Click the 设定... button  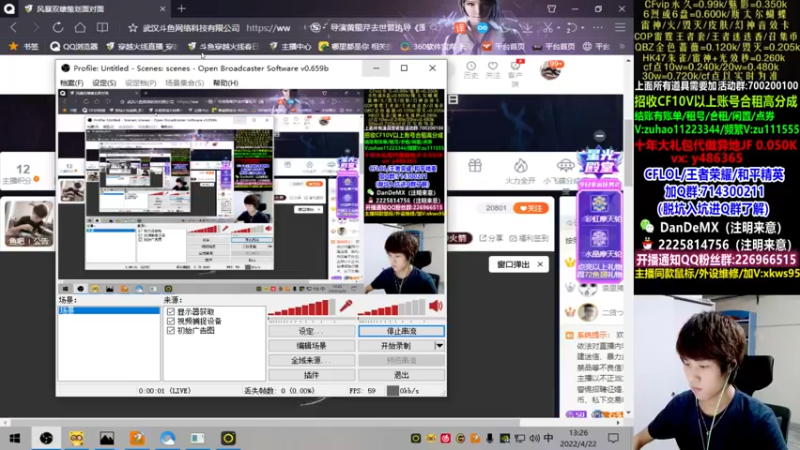click(x=311, y=331)
